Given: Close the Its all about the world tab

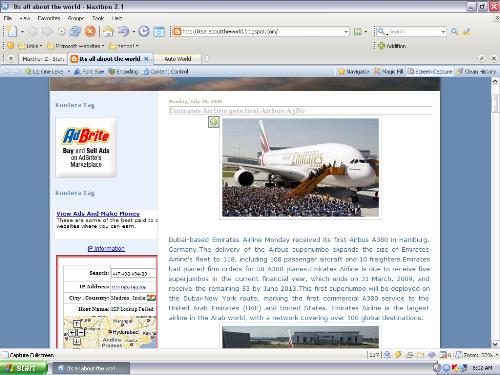Looking at the screenshot, I should (x=146, y=59).
